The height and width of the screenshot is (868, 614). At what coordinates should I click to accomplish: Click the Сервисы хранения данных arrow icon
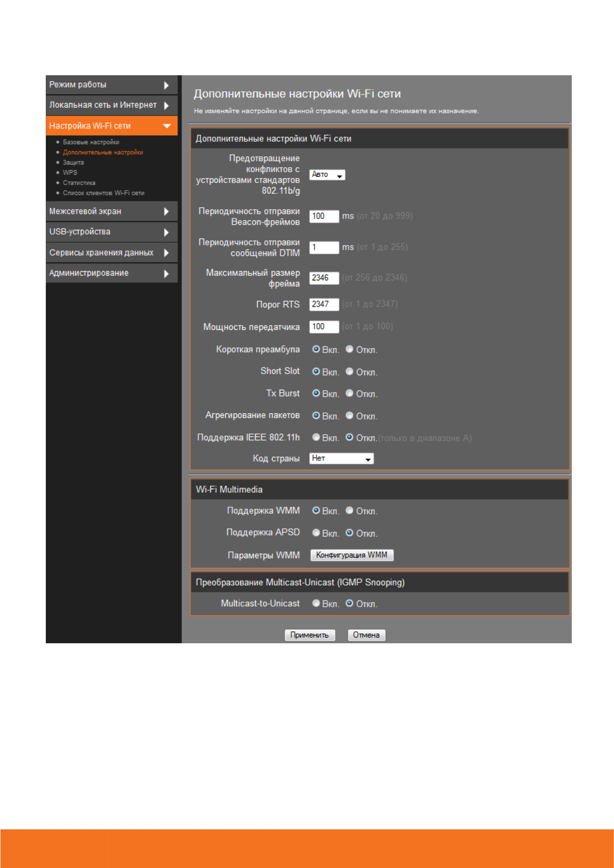166,253
